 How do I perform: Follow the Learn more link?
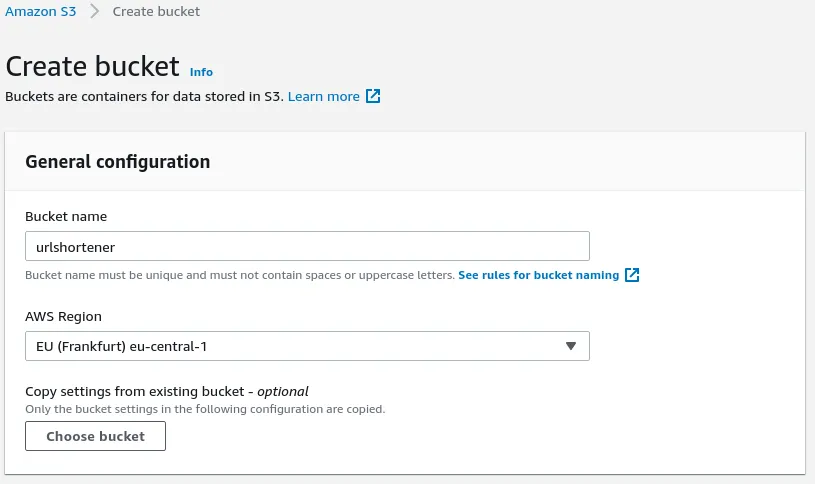tap(323, 97)
